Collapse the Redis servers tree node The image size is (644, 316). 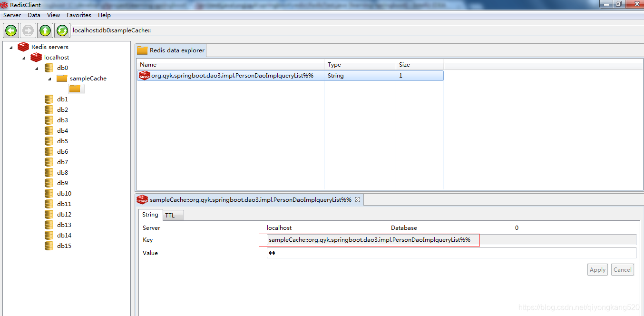[11, 47]
